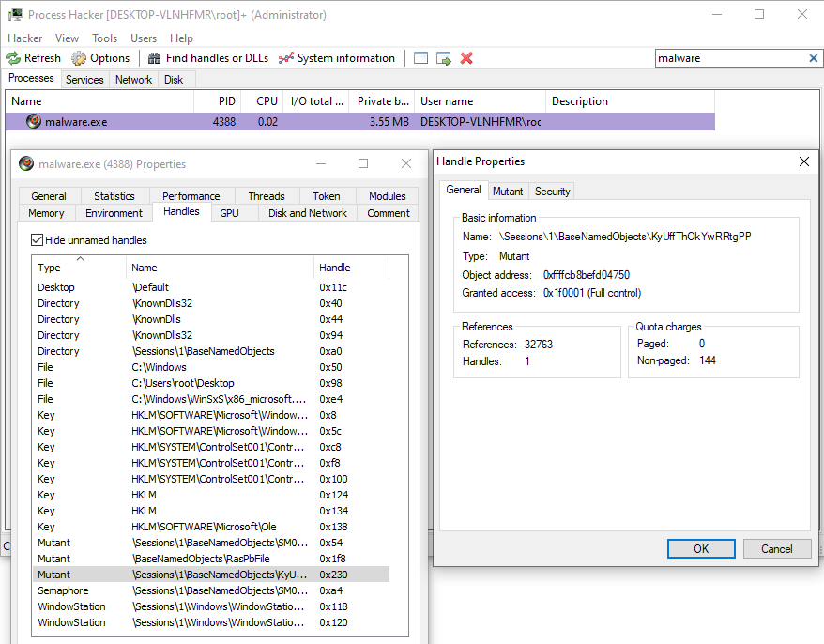Switch to the Mutant tab in Handle Properties
The width and height of the screenshot is (824, 644).
click(x=508, y=191)
